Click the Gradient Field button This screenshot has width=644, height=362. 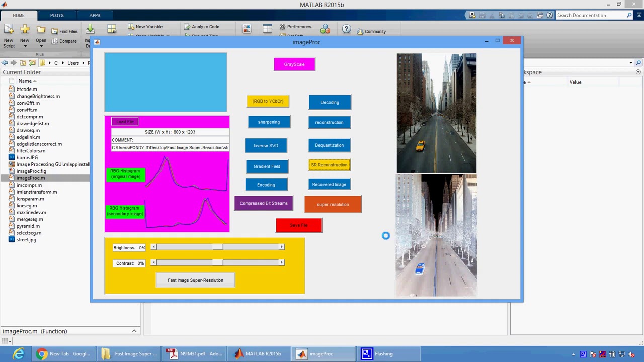267,166
